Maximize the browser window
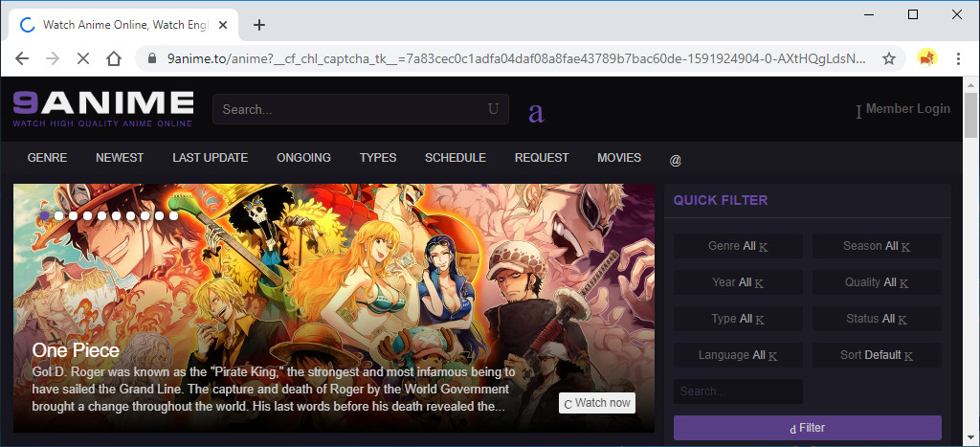The width and height of the screenshot is (980, 447). pyautogui.click(x=913, y=14)
